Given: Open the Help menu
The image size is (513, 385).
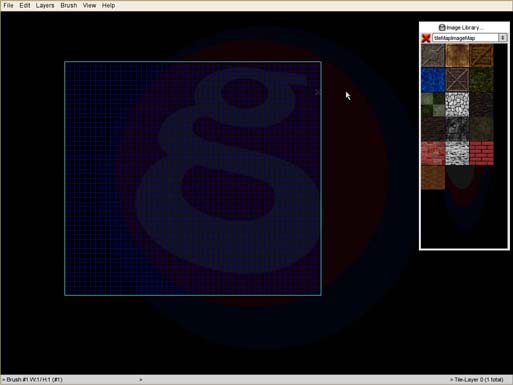Looking at the screenshot, I should [x=108, y=5].
